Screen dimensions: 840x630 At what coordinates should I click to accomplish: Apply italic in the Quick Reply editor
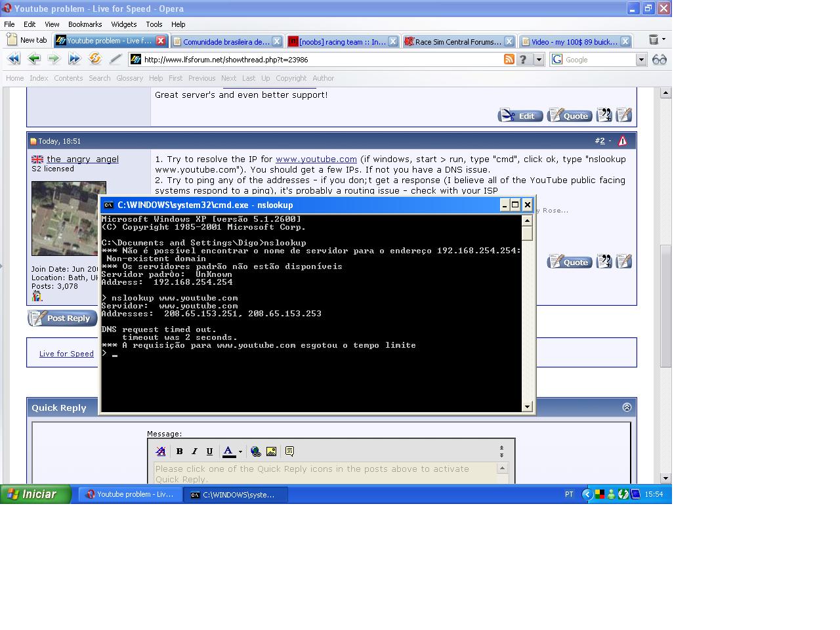click(x=194, y=451)
